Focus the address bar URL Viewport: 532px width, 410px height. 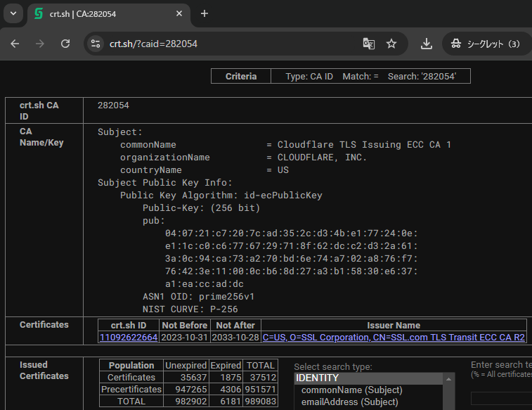tap(153, 44)
